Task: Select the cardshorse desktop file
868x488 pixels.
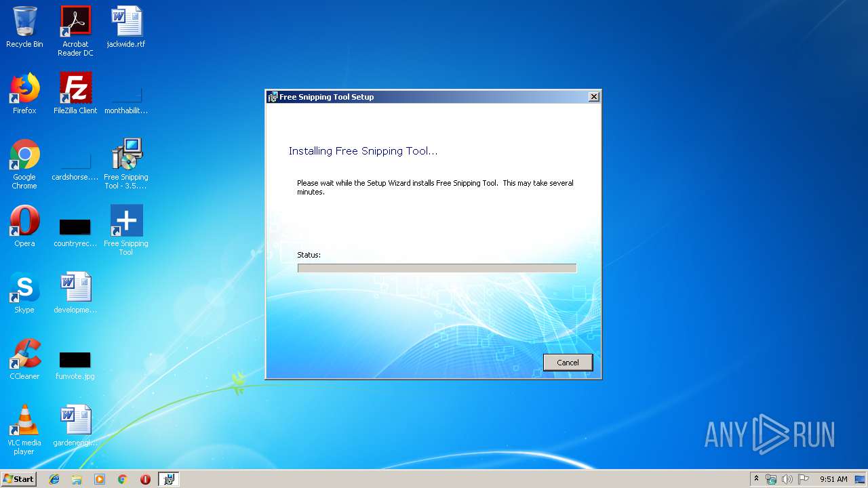Action: (75, 164)
